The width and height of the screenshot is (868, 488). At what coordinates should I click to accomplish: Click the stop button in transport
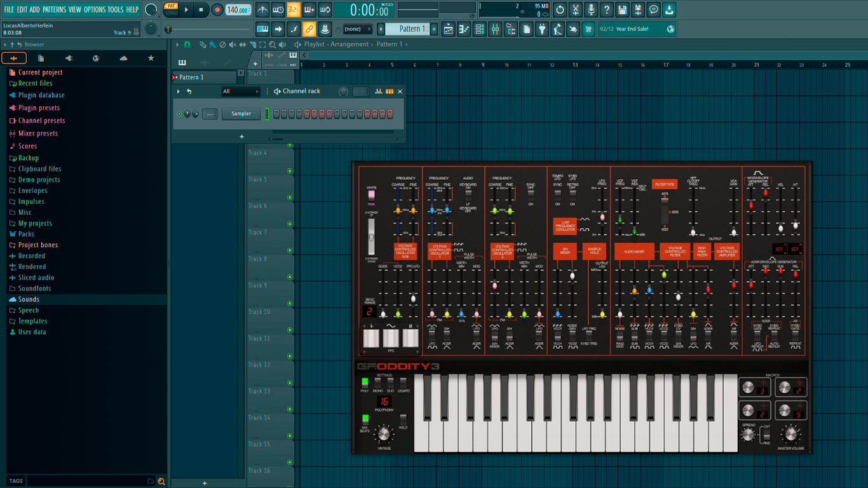pyautogui.click(x=201, y=10)
